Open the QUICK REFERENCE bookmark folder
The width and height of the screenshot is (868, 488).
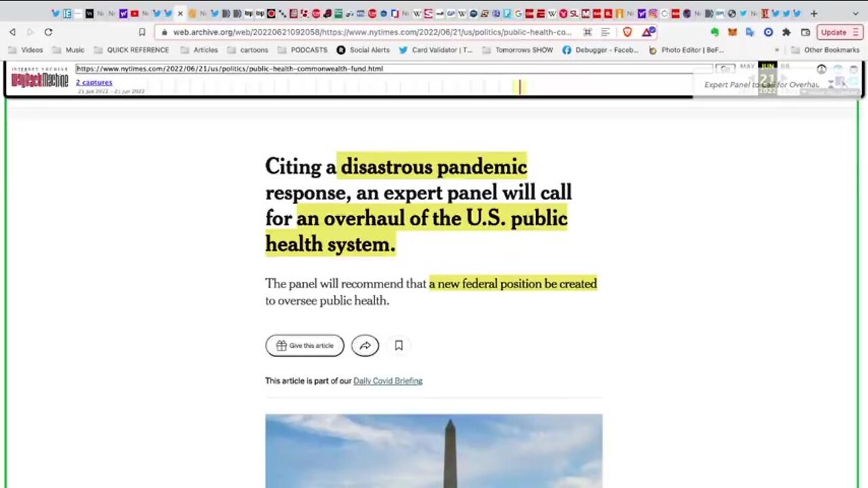coord(132,50)
